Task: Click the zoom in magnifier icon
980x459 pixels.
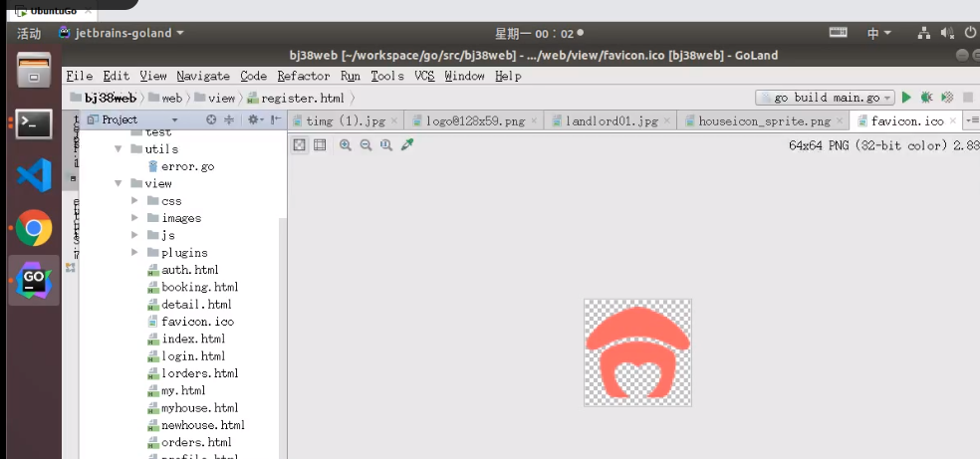Action: [x=345, y=145]
